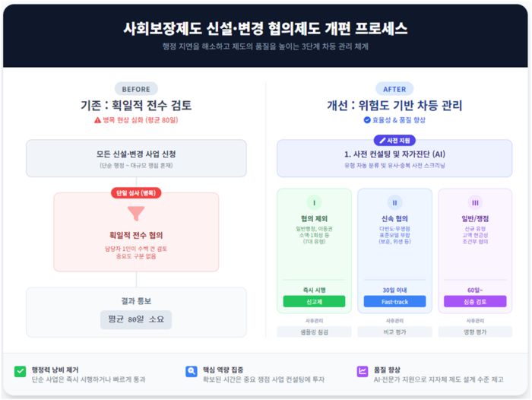
Task: Click the 평균 80일 소요 box
Action: (x=136, y=319)
